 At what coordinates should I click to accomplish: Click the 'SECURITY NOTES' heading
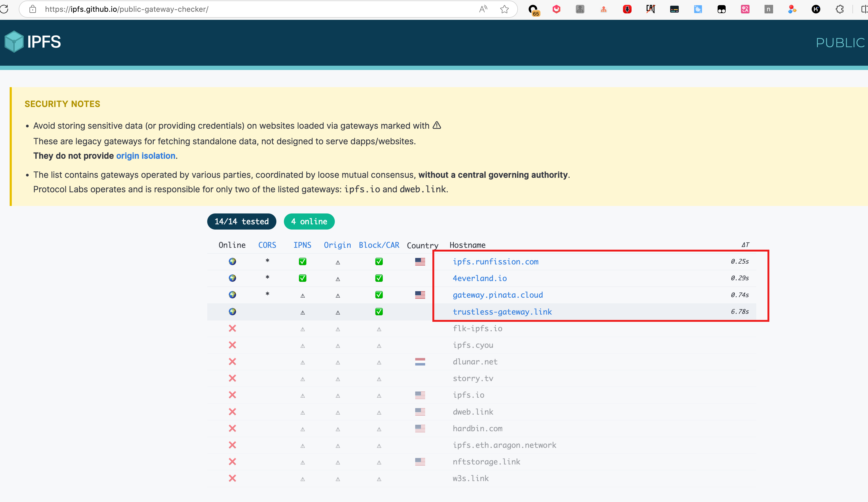(x=62, y=104)
